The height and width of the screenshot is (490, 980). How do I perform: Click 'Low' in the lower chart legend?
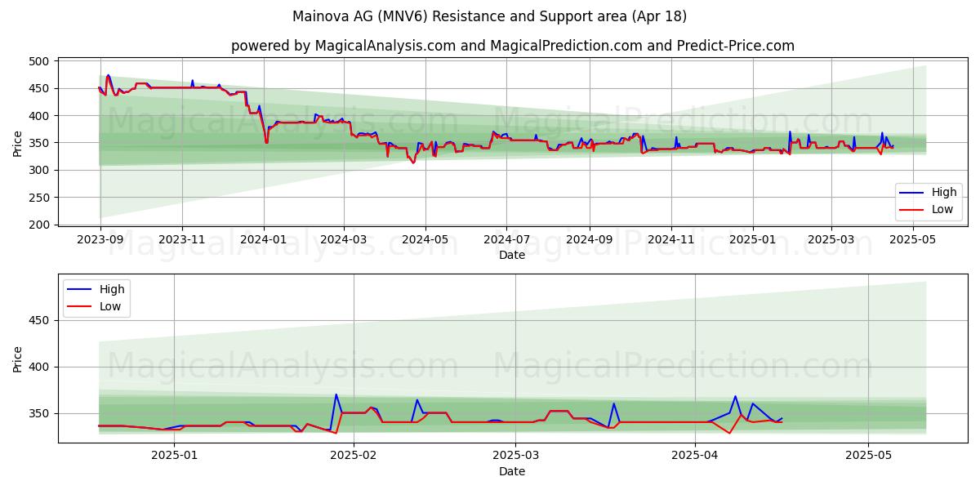pos(110,306)
